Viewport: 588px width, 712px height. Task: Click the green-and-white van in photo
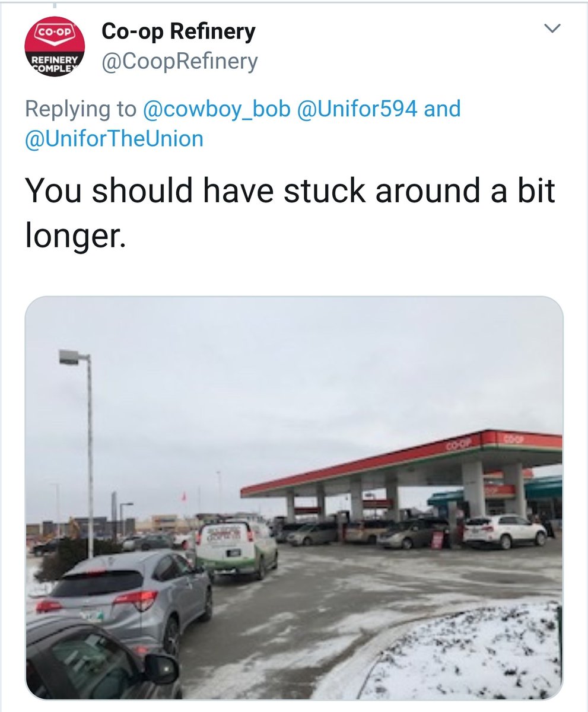pos(236,548)
